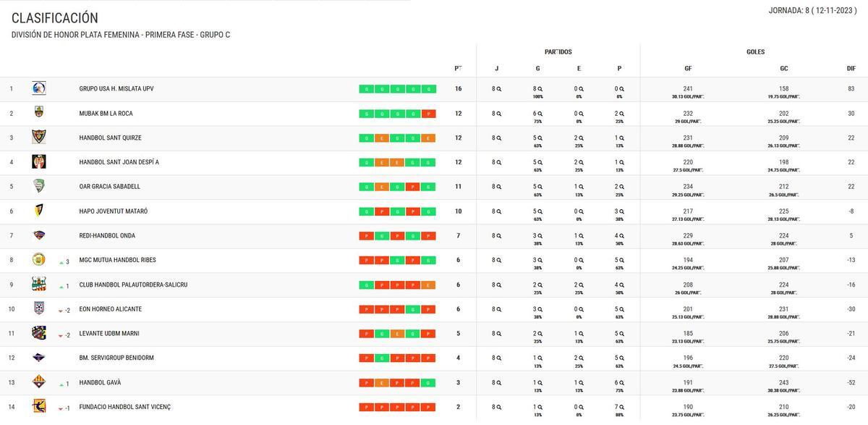
Task: Click the HANDBOL SANT QUIRZE crest
Action: (38, 137)
